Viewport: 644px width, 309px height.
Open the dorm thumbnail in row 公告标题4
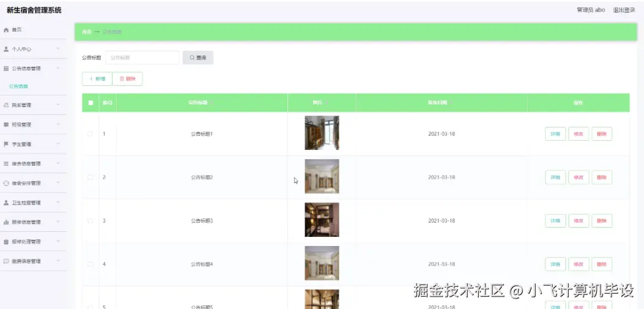(322, 263)
